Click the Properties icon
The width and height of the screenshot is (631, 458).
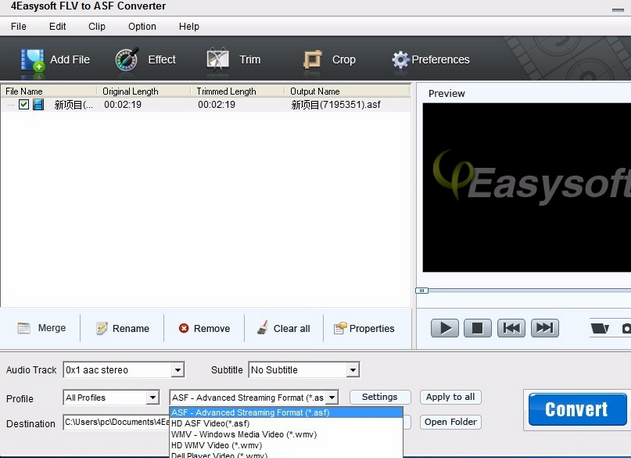(340, 328)
